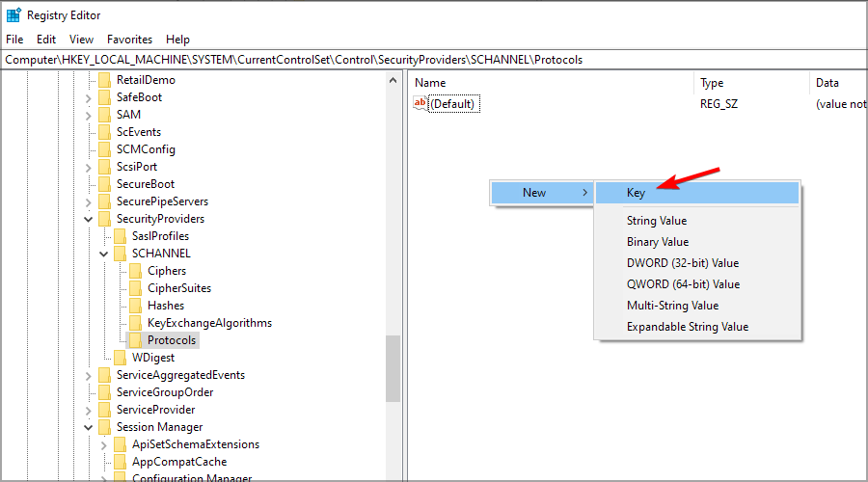Image resolution: width=868 pixels, height=482 pixels.
Task: Click the registry path address bar
Action: [434, 60]
